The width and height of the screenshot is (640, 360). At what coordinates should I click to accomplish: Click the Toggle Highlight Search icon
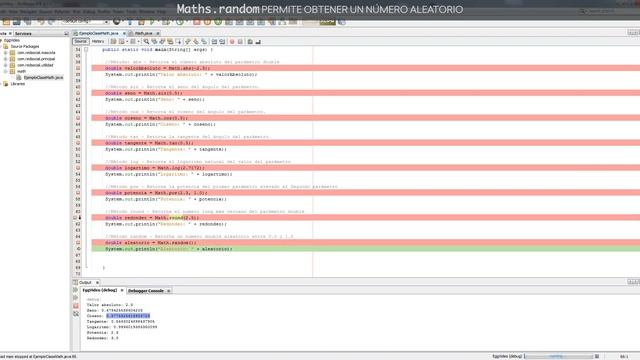[x=170, y=42]
